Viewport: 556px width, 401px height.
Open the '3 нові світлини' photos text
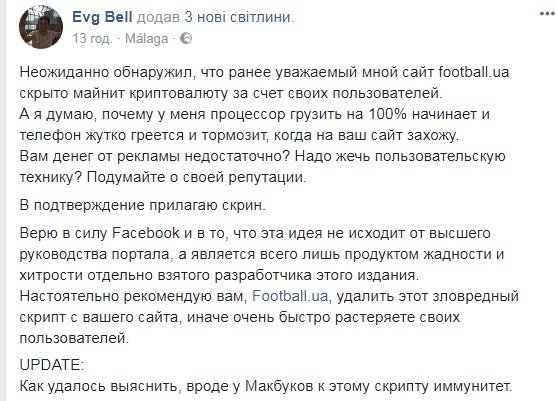click(x=239, y=17)
